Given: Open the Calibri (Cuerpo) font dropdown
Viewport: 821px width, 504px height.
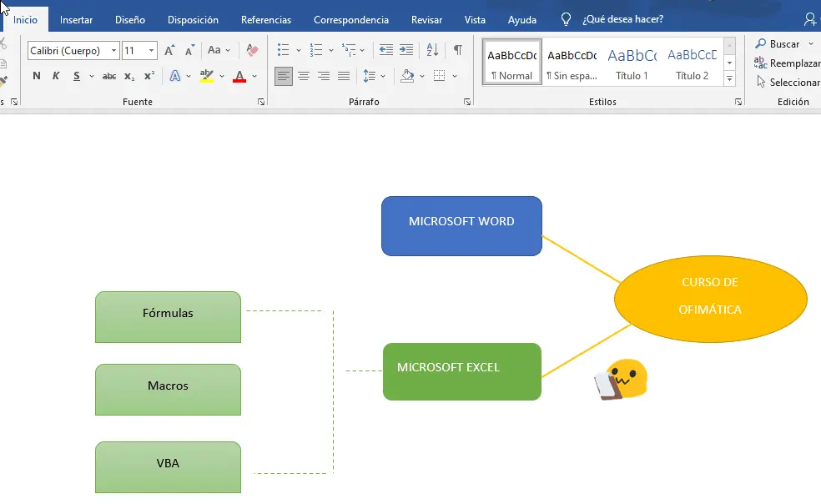Looking at the screenshot, I should (x=113, y=51).
